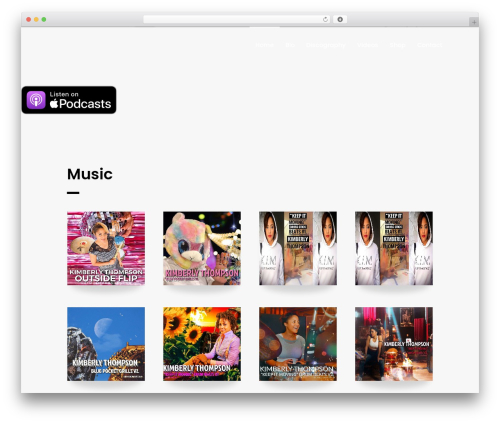Open the rainbow teddy bear album cover

click(x=202, y=248)
